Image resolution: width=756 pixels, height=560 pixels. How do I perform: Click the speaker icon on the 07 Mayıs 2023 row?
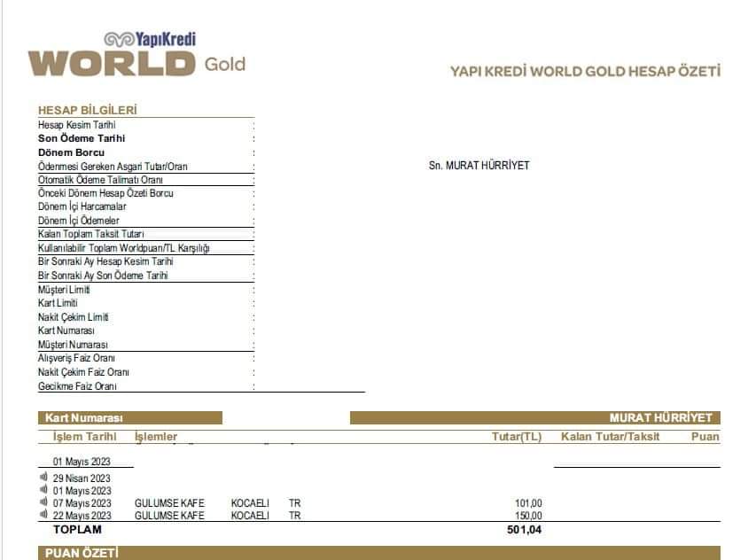click(43, 502)
